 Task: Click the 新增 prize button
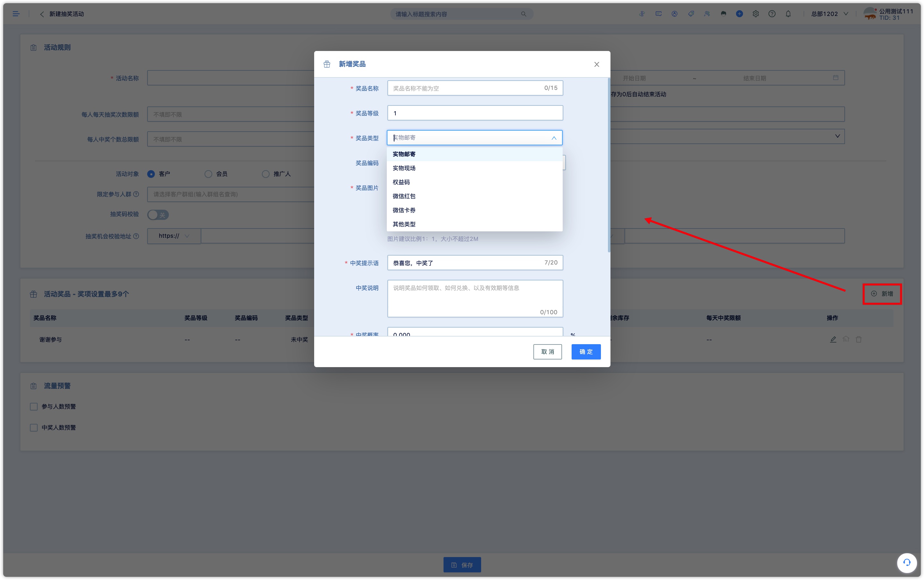[882, 294]
